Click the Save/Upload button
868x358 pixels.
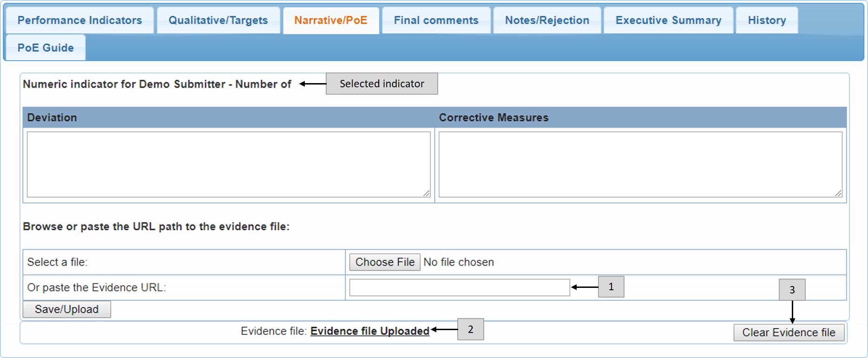(66, 309)
